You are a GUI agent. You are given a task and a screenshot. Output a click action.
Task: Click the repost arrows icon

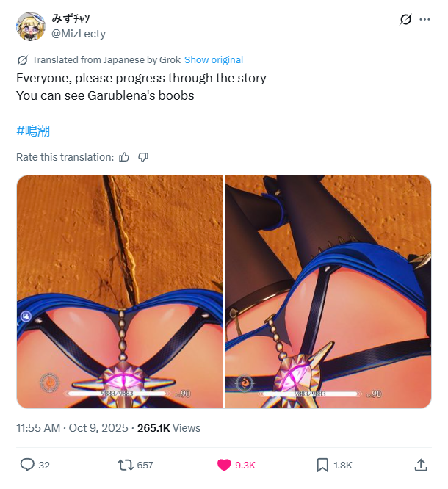[126, 465]
